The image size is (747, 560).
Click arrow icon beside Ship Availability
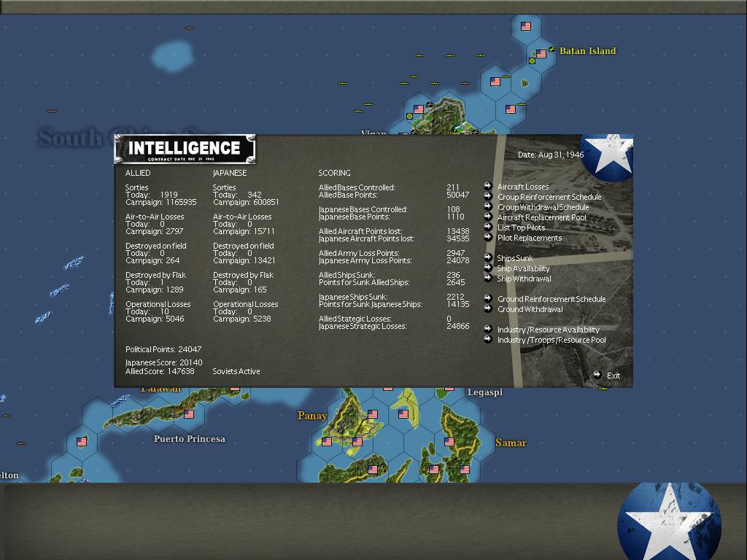[488, 268]
